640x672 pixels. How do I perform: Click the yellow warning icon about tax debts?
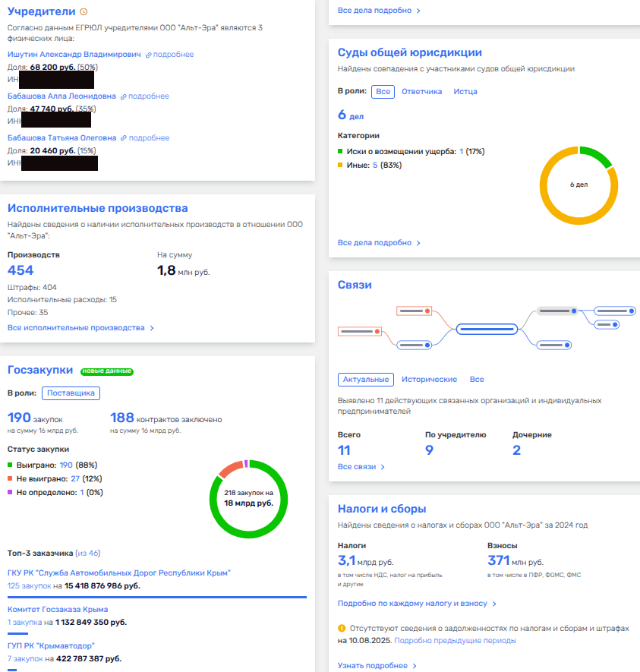342,629
